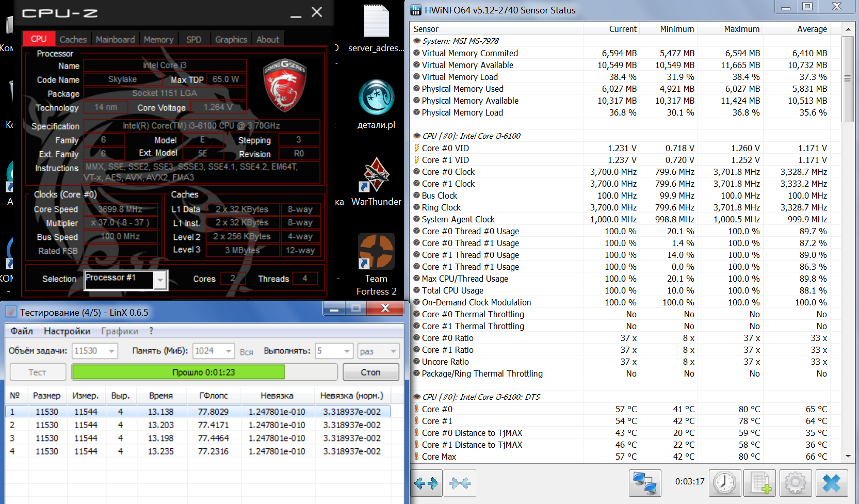Viewport: 859px width, 504px height.
Task: Open the SPD tab in CPU-Z
Action: click(194, 39)
